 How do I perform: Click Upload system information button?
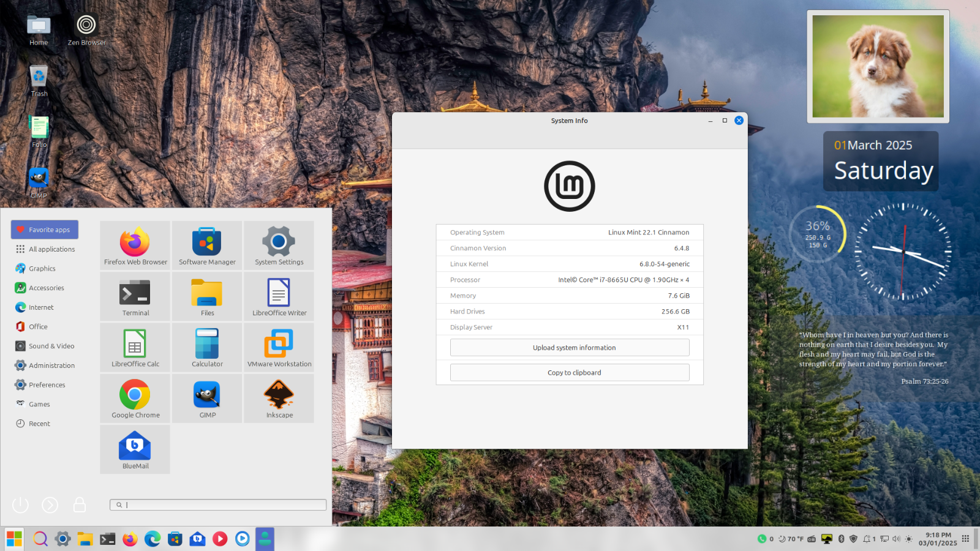(x=570, y=348)
